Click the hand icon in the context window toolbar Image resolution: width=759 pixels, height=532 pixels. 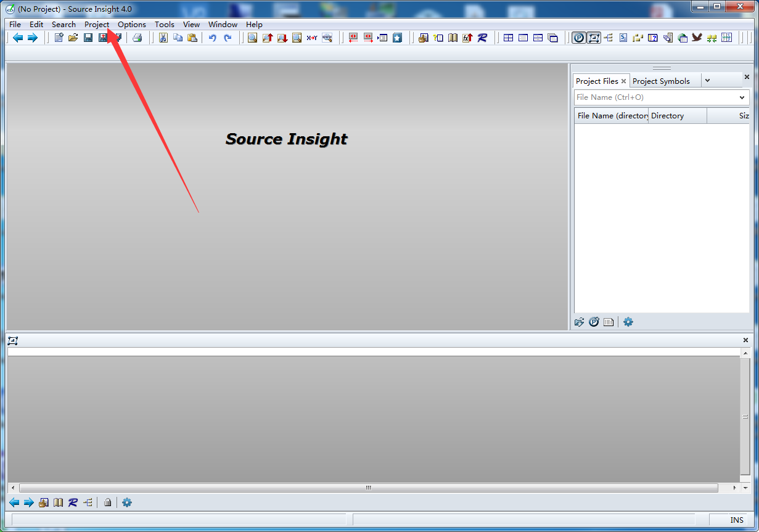(43, 502)
